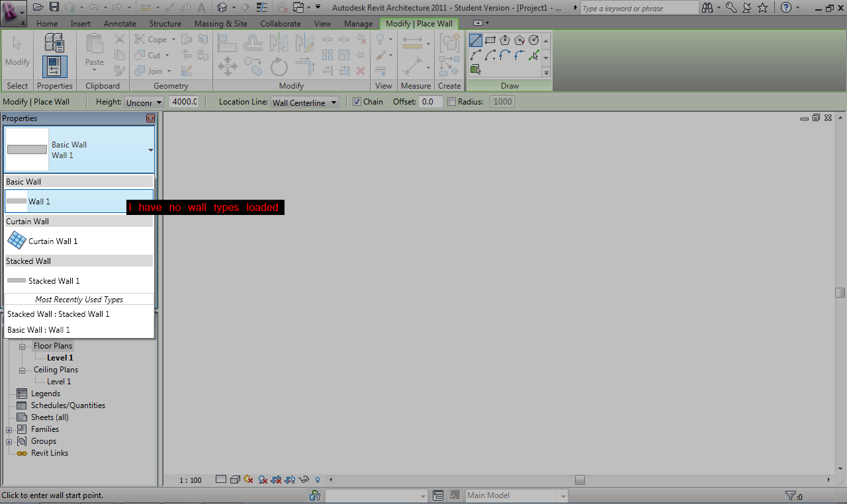The height and width of the screenshot is (504, 847).
Task: Click the Join geometry button
Action: [x=152, y=71]
